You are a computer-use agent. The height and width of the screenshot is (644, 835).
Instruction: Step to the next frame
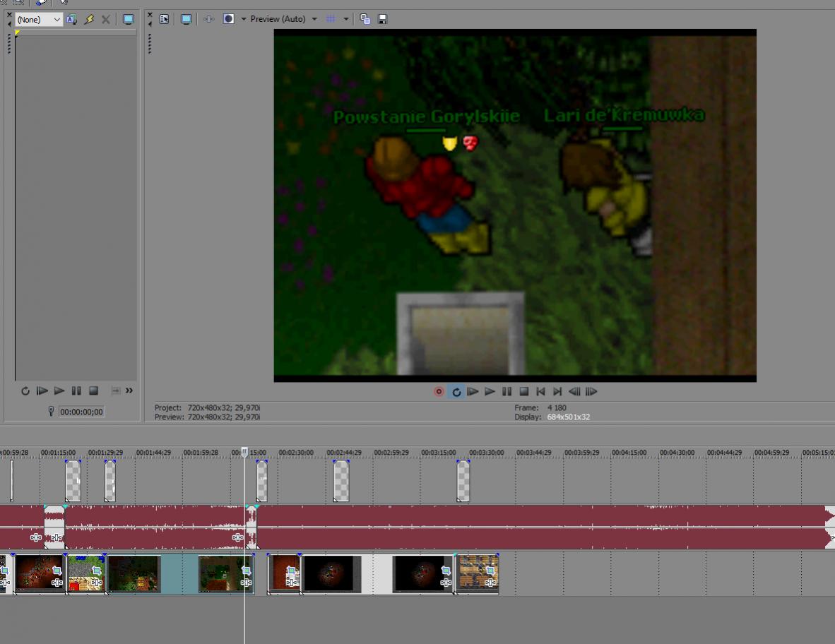click(x=591, y=392)
